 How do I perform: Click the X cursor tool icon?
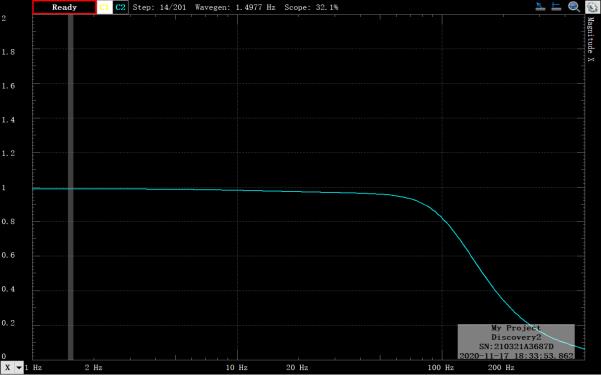click(540, 7)
